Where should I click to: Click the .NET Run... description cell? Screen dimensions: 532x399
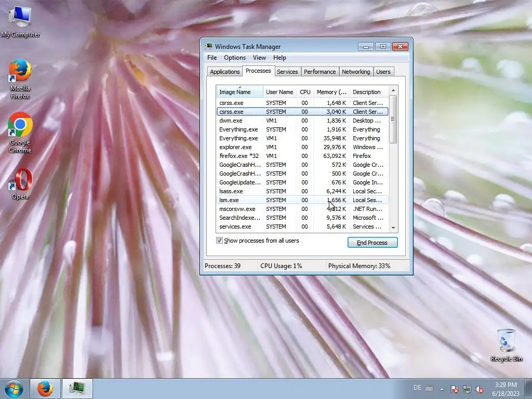367,209
